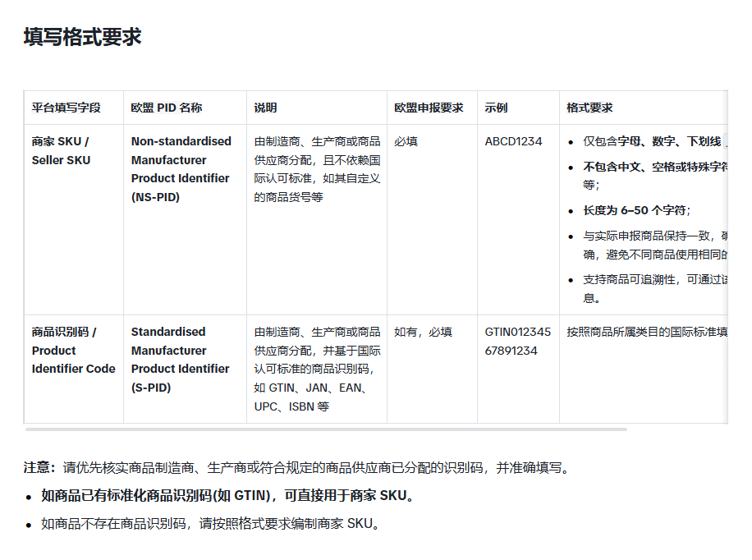Click the bullet 不包含中文、空格或特殊字符
The height and width of the screenshot is (560, 752).
655,176
